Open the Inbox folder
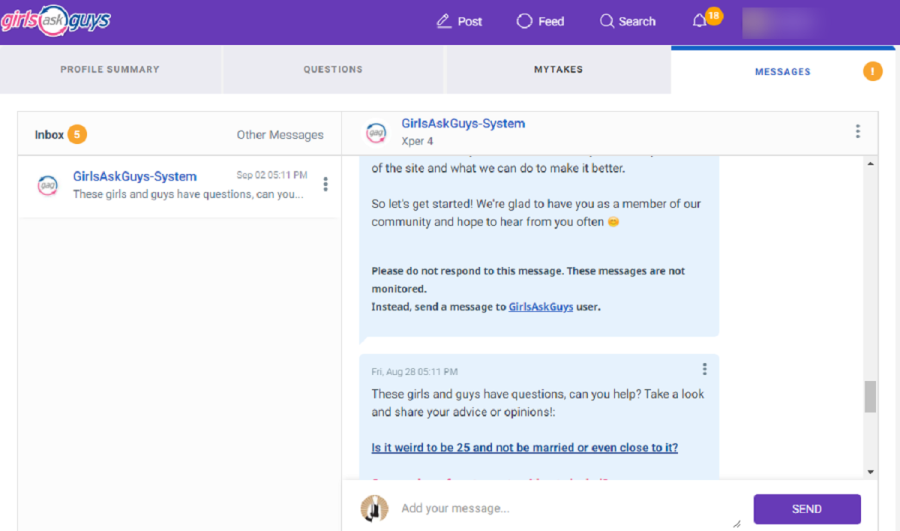Screen dimensions: 900x531 click(49, 135)
